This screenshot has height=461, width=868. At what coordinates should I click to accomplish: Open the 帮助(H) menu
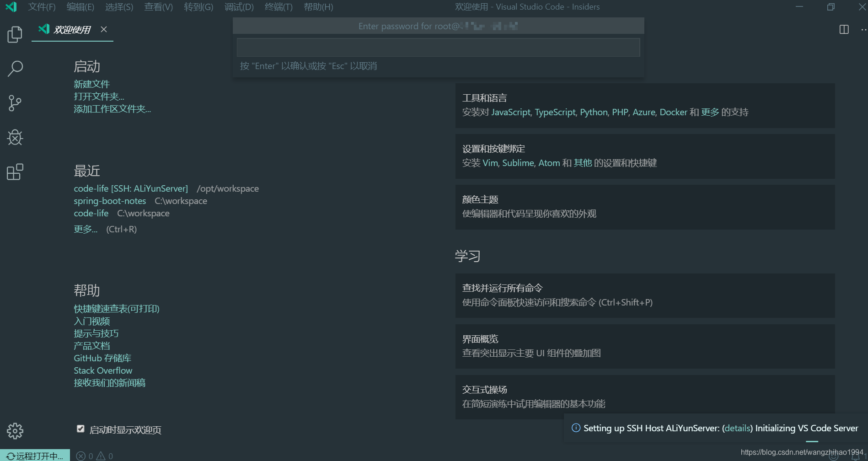[x=318, y=7]
